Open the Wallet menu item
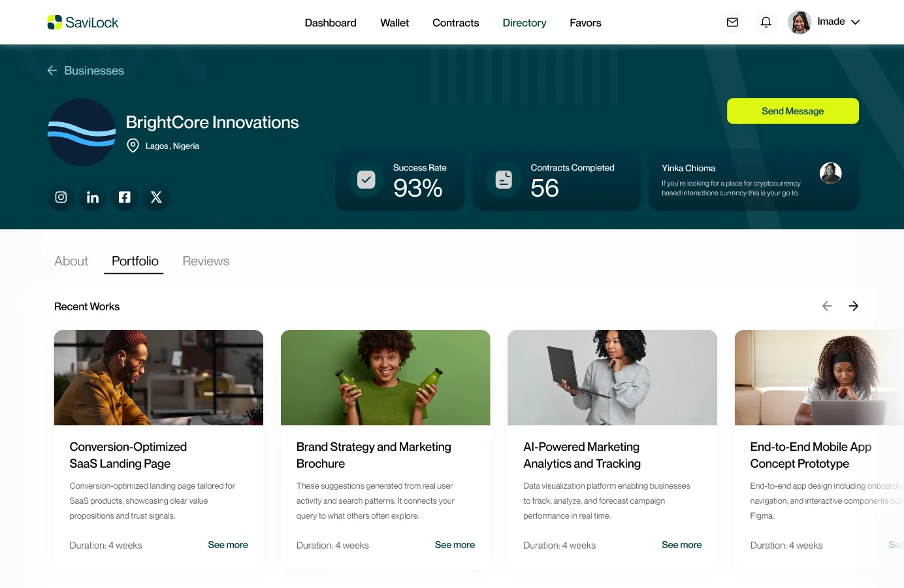904x588 pixels. [395, 23]
